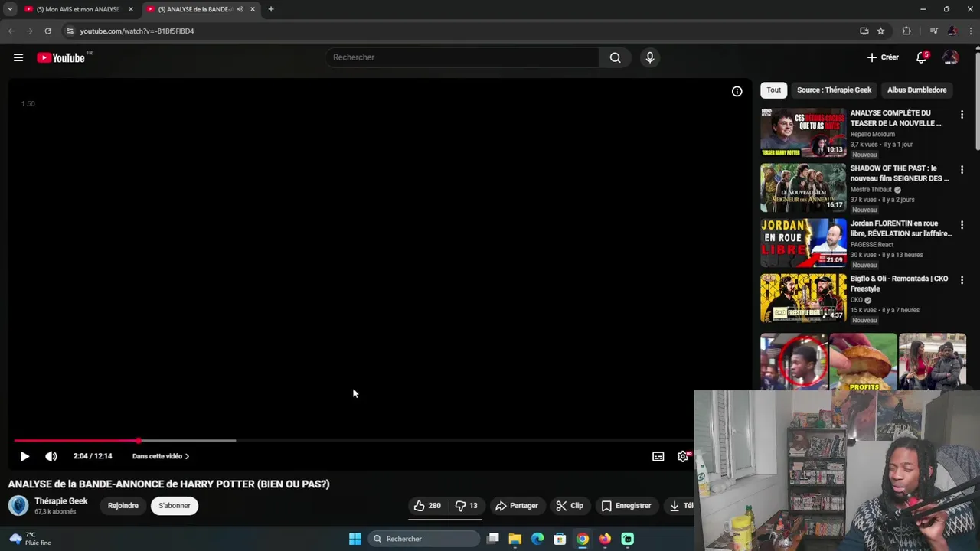This screenshot has width=980, height=551.
Task: Open the weather widget 'Pluie fine'
Action: (31, 539)
